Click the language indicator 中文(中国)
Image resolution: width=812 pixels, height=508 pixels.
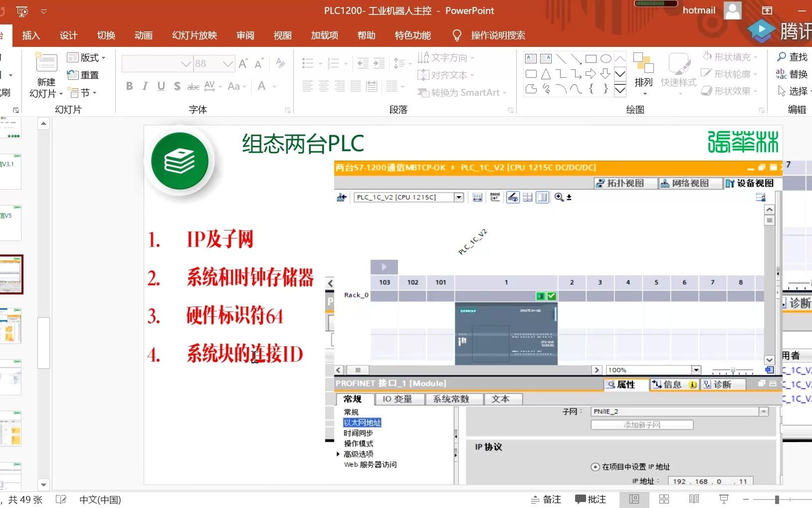(x=100, y=500)
